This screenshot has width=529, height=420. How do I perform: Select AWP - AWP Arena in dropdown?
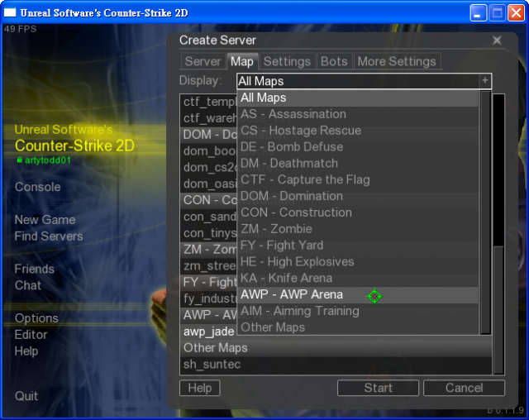click(x=358, y=294)
